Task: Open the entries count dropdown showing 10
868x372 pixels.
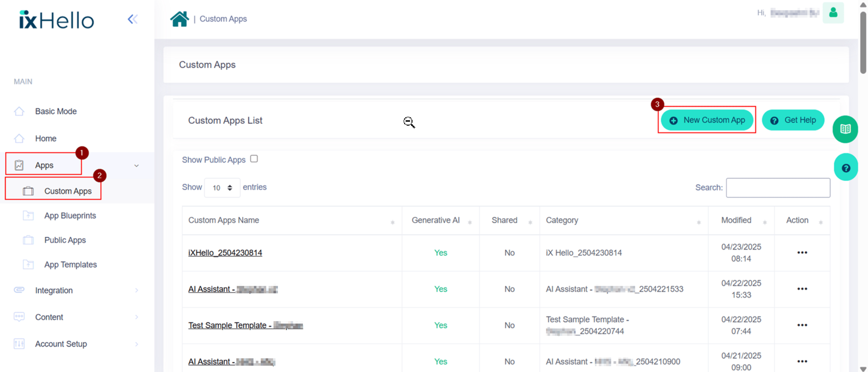Action: (222, 187)
